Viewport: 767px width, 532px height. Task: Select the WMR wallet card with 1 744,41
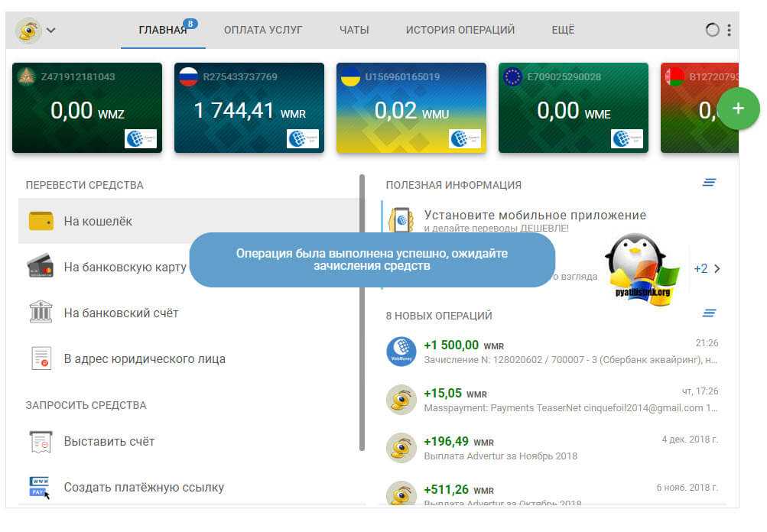click(248, 108)
